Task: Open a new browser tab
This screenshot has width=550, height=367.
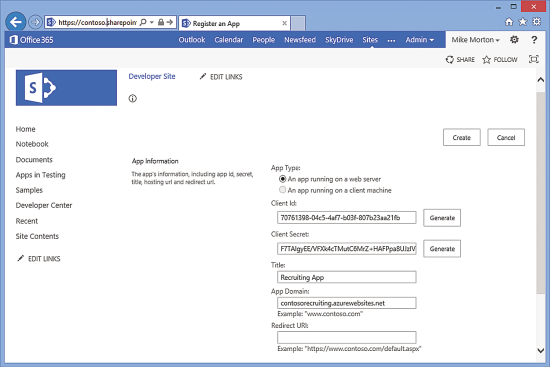Action: click(x=298, y=23)
